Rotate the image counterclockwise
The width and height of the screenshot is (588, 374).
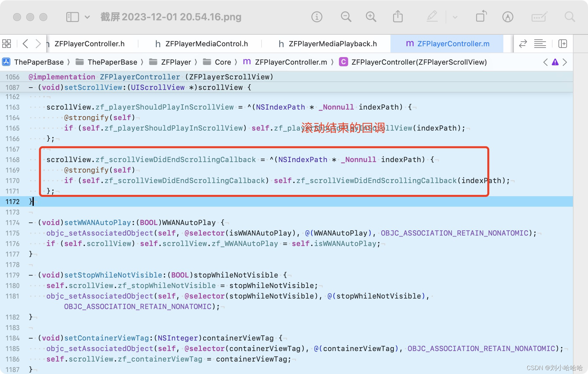(x=481, y=16)
